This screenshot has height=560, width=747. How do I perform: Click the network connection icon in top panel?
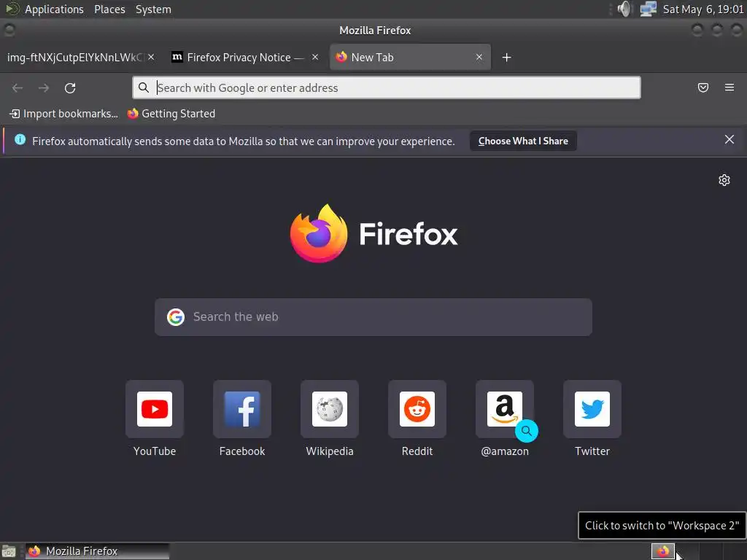pyautogui.click(x=648, y=9)
